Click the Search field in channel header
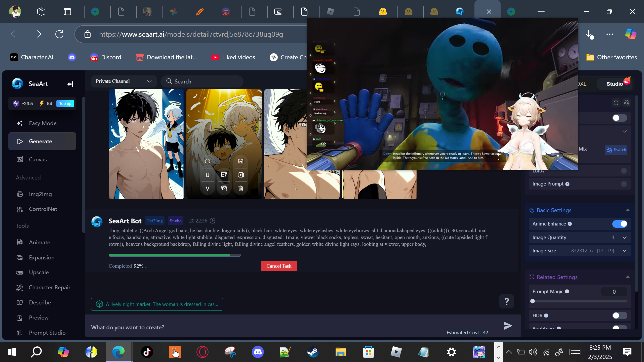The height and width of the screenshot is (362, 644). (x=202, y=81)
